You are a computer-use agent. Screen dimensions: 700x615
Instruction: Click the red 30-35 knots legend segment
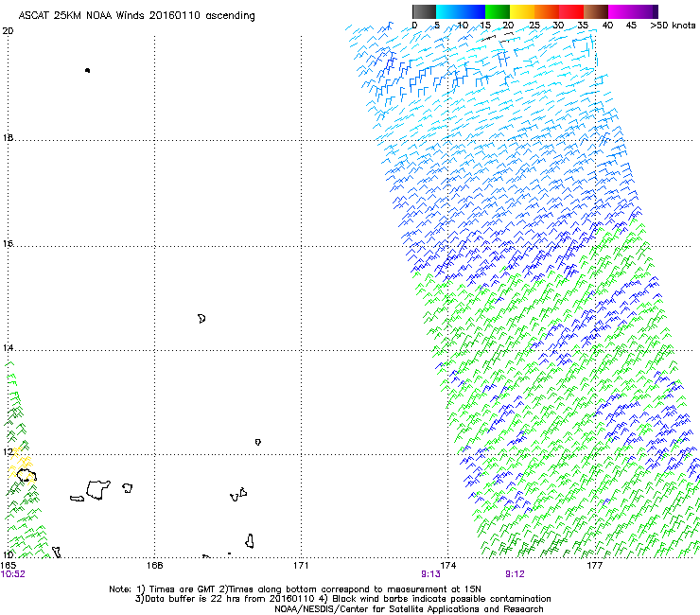pyautogui.click(x=571, y=11)
